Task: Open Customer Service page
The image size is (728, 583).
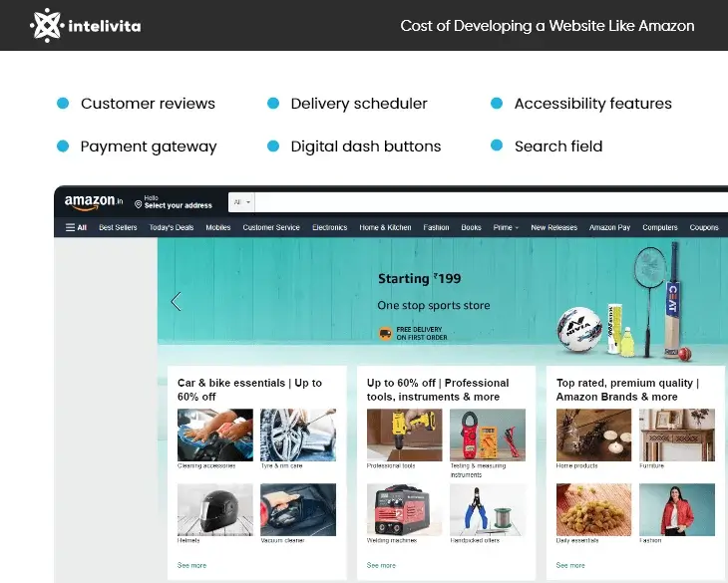Action: [x=271, y=227]
